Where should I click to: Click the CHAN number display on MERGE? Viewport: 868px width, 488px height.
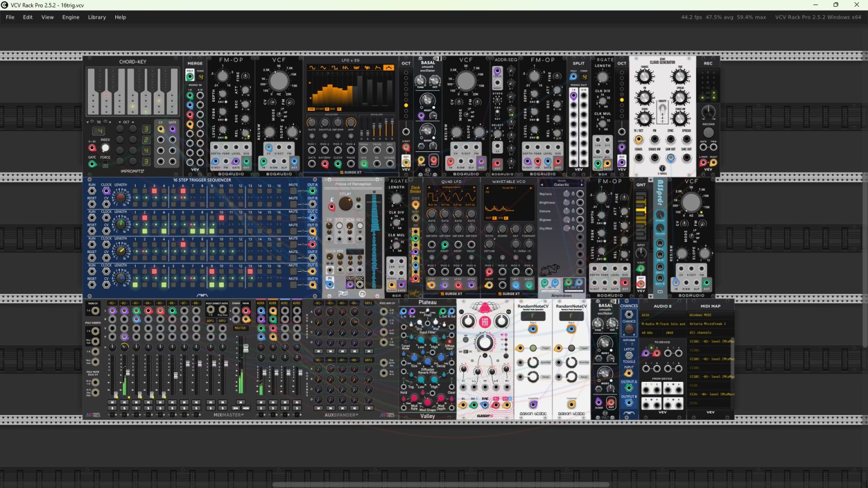click(x=200, y=77)
